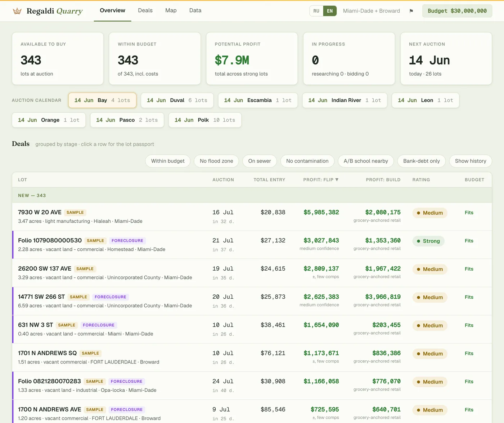Click the Budget $30,000,000 button
The width and height of the screenshot is (504, 423).
tap(457, 11)
